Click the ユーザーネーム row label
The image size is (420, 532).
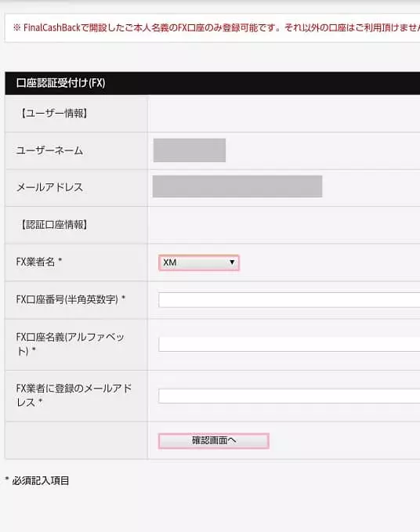(49, 150)
